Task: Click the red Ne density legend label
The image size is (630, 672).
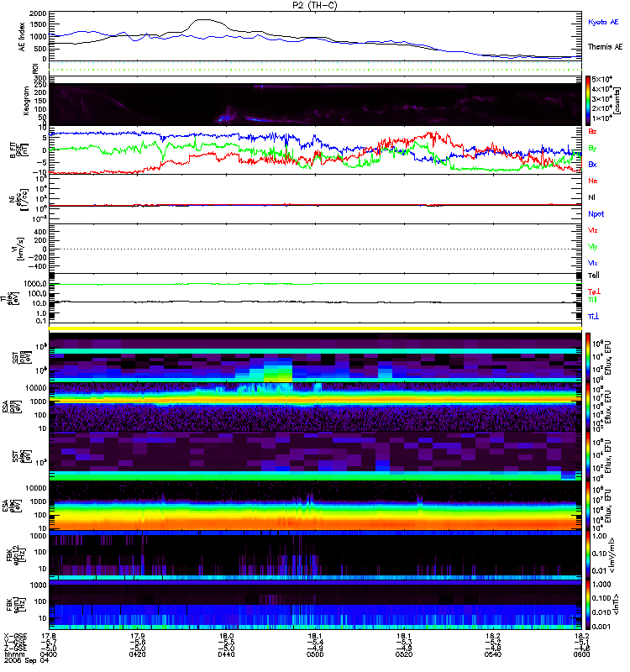Action: [593, 181]
